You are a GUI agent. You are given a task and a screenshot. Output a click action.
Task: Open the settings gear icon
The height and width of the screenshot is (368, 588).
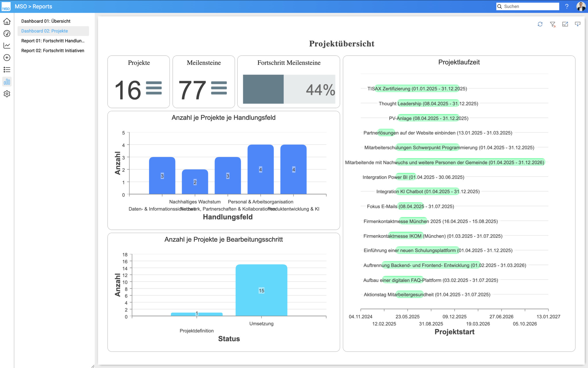7,94
